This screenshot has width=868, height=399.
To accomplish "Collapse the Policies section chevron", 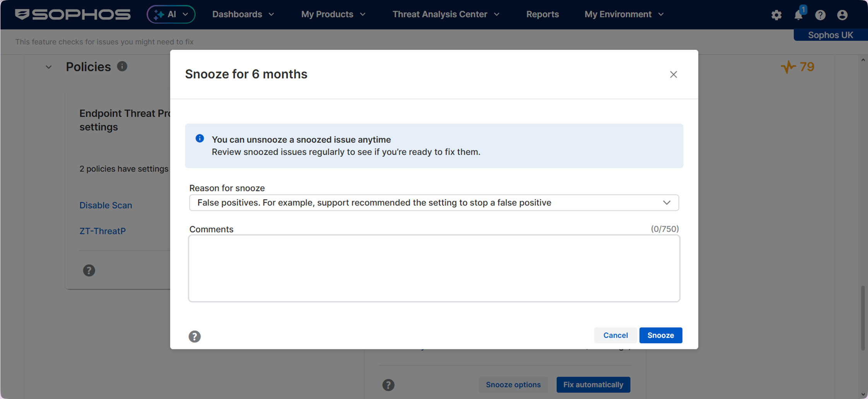I will [x=48, y=67].
